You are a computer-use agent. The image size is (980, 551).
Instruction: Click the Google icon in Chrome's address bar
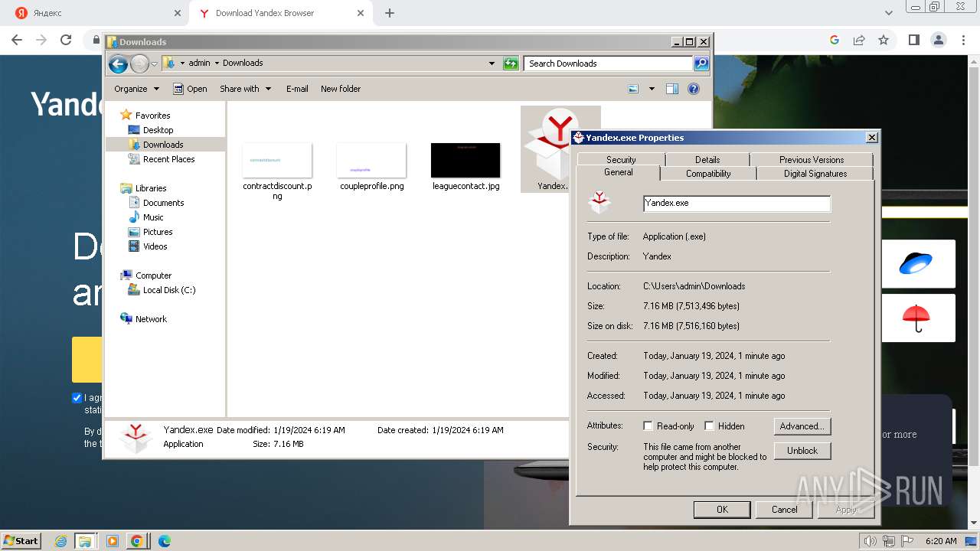pos(835,40)
